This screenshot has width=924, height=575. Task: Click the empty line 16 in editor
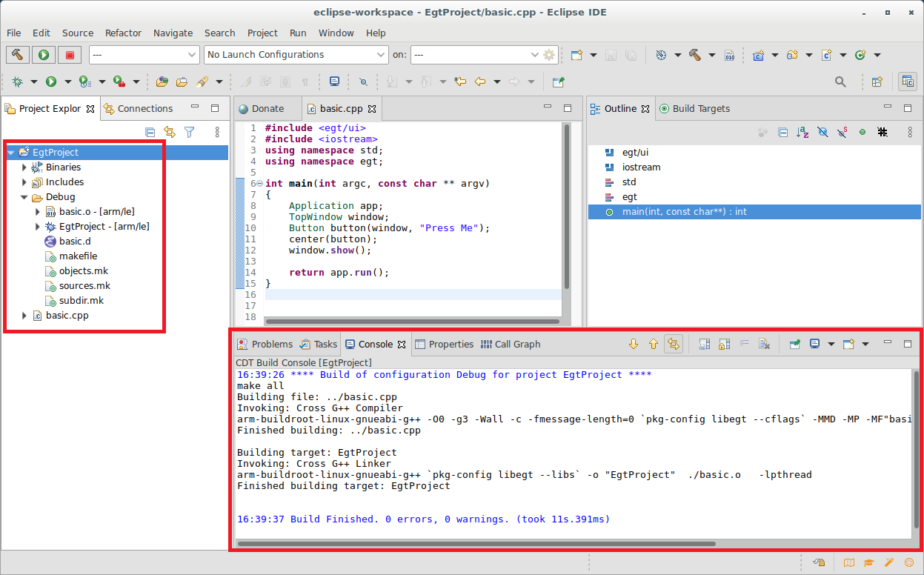click(x=408, y=294)
